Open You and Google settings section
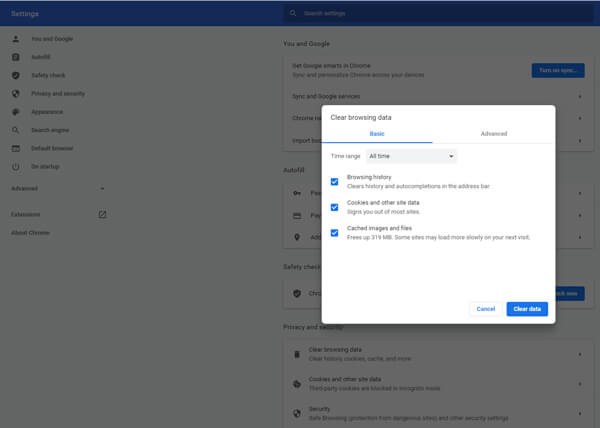 coord(52,39)
